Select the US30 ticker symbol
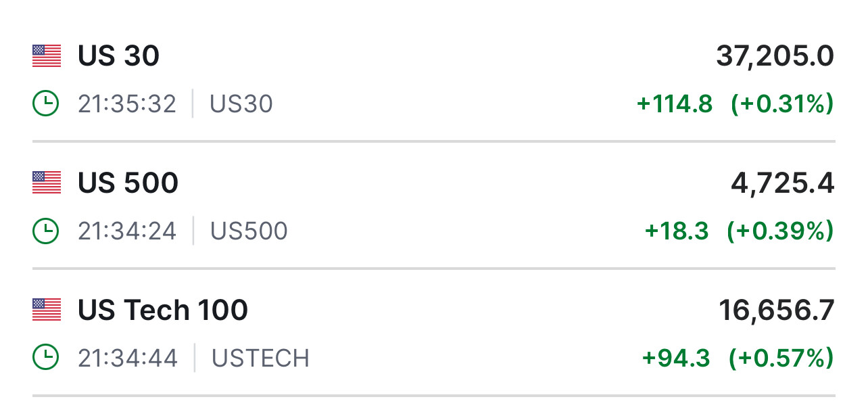Screen dimensions: 868x416 coord(241,103)
